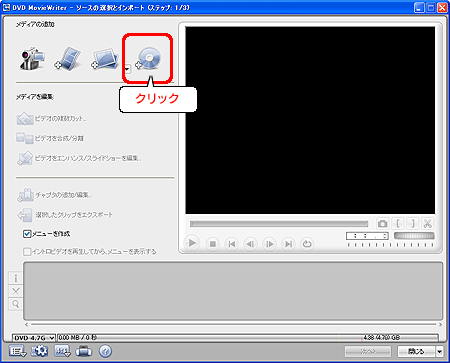This screenshot has width=450, height=363.
Task: Click the import from DVD disc icon
Action: [148, 59]
